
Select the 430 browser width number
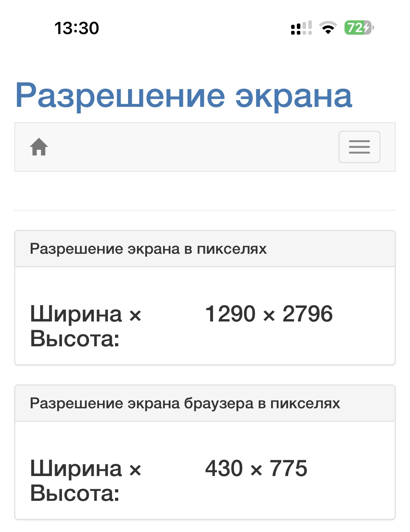click(x=224, y=468)
